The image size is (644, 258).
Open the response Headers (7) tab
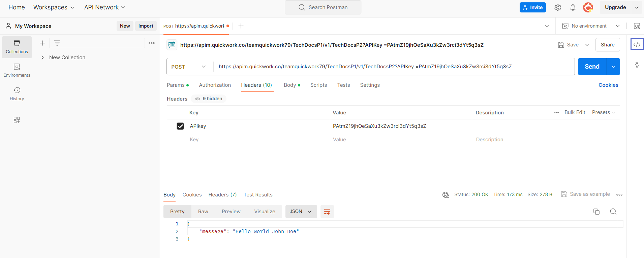point(222,195)
